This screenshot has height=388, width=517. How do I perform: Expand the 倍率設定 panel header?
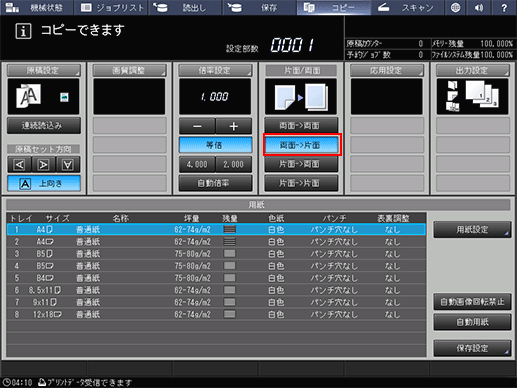coord(215,70)
